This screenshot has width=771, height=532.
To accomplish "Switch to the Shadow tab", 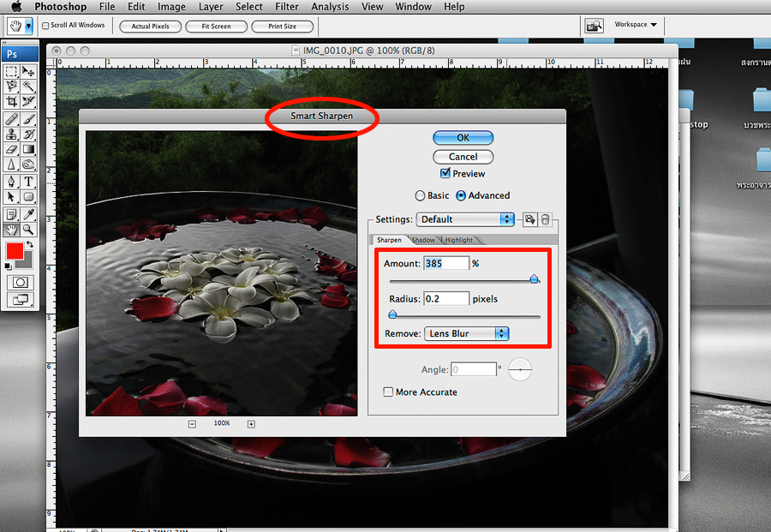I will click(x=423, y=240).
